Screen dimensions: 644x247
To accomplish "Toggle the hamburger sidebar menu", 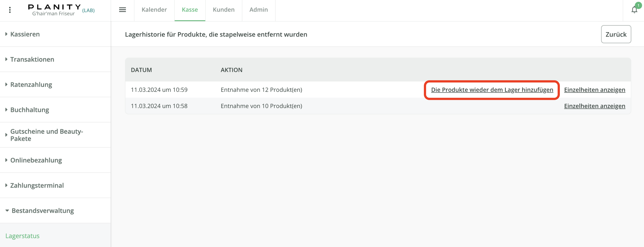I will coord(122,10).
